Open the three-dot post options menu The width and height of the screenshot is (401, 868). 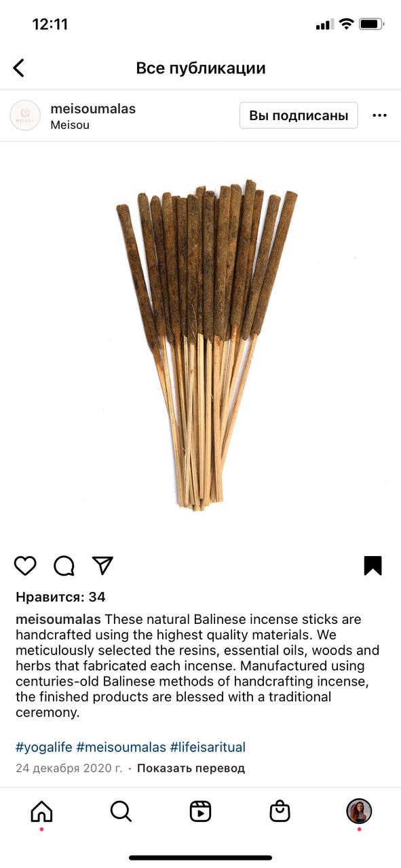coord(380,116)
